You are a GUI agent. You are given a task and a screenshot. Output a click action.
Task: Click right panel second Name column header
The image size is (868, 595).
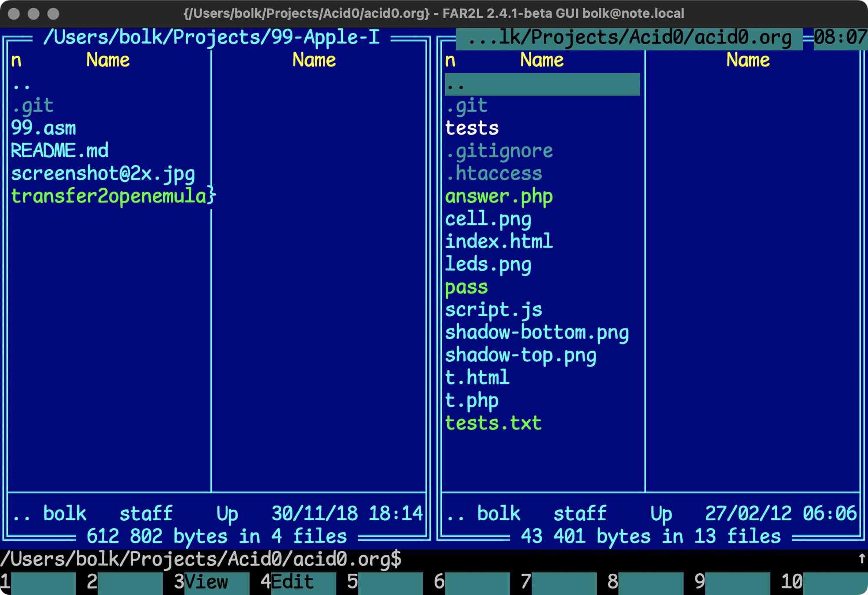(x=748, y=60)
